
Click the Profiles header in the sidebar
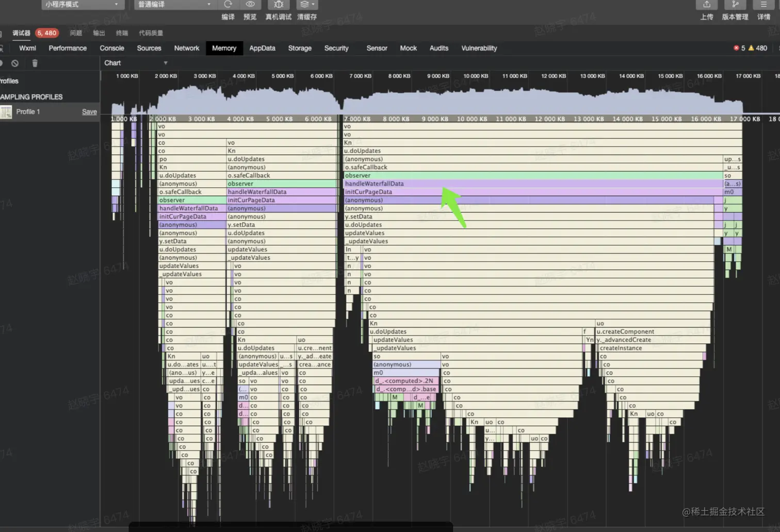pos(9,81)
